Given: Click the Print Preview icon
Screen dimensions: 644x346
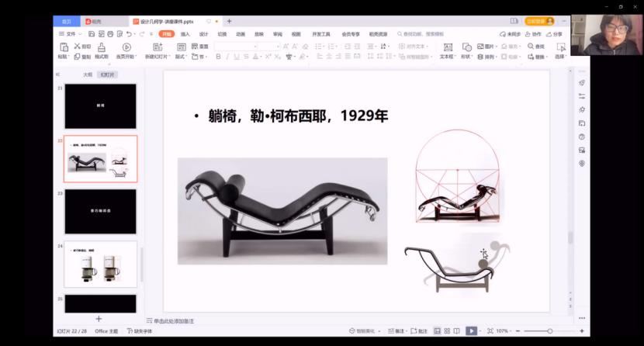Looking at the screenshot, I should pos(119,34).
